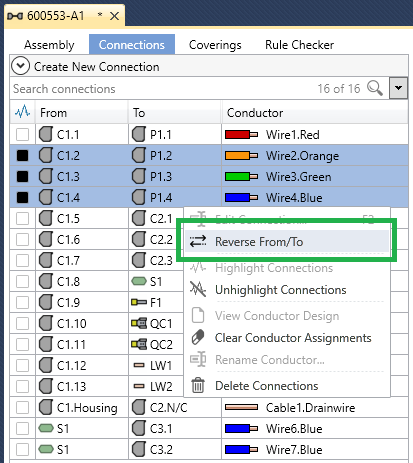Choose Reverse From/To in context menu
The image size is (413, 463).
[287, 241]
